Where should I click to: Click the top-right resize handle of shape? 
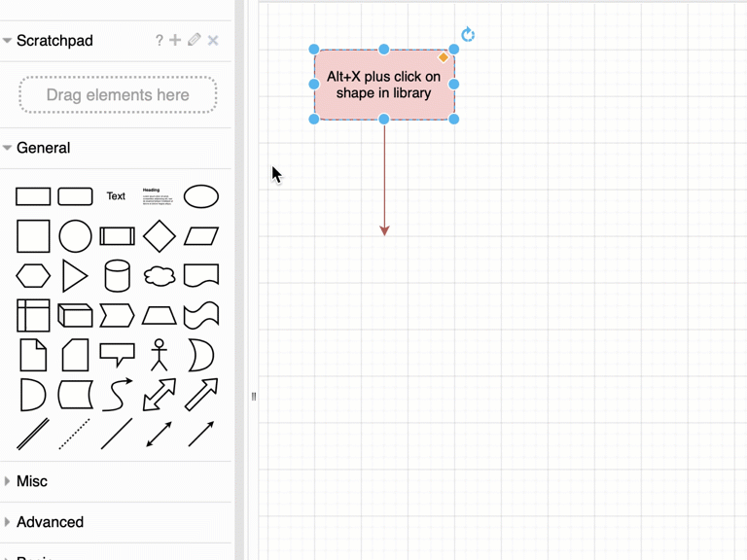(x=454, y=49)
